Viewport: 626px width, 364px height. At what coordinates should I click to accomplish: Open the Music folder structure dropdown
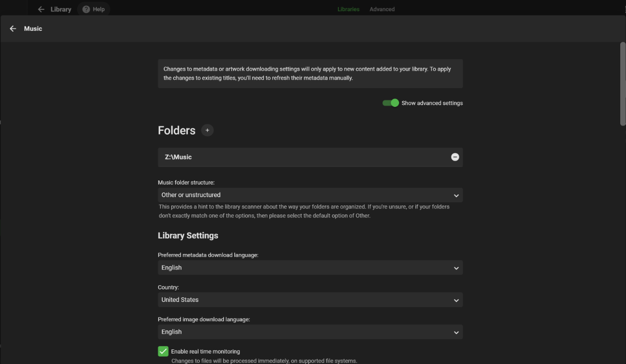coord(310,195)
